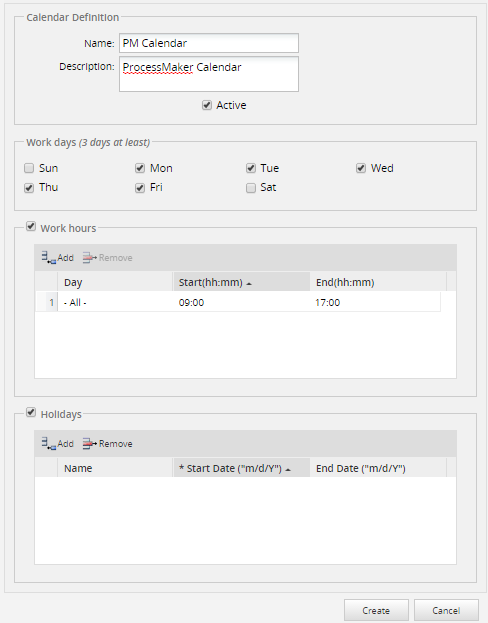This screenshot has height=623, width=488.
Task: Select the '- All -' work hours row
Action: [238, 302]
